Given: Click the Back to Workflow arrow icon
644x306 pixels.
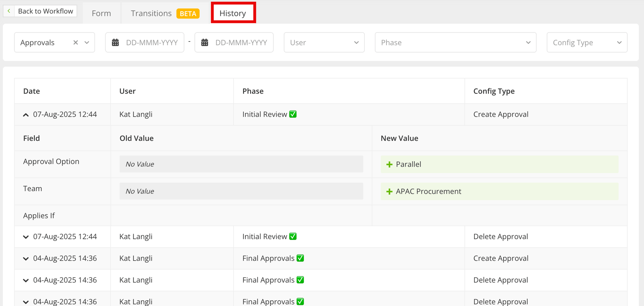Looking at the screenshot, I should pos(9,11).
